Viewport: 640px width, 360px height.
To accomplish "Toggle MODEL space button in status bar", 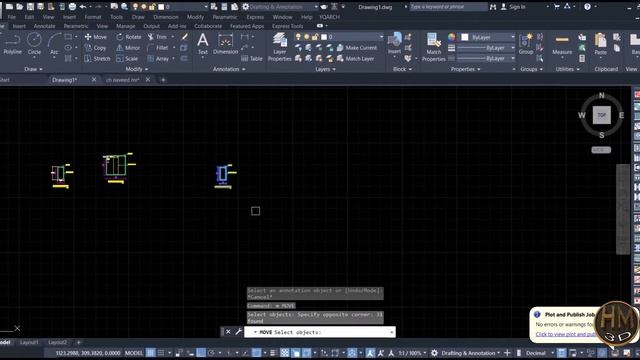I will coord(134,353).
